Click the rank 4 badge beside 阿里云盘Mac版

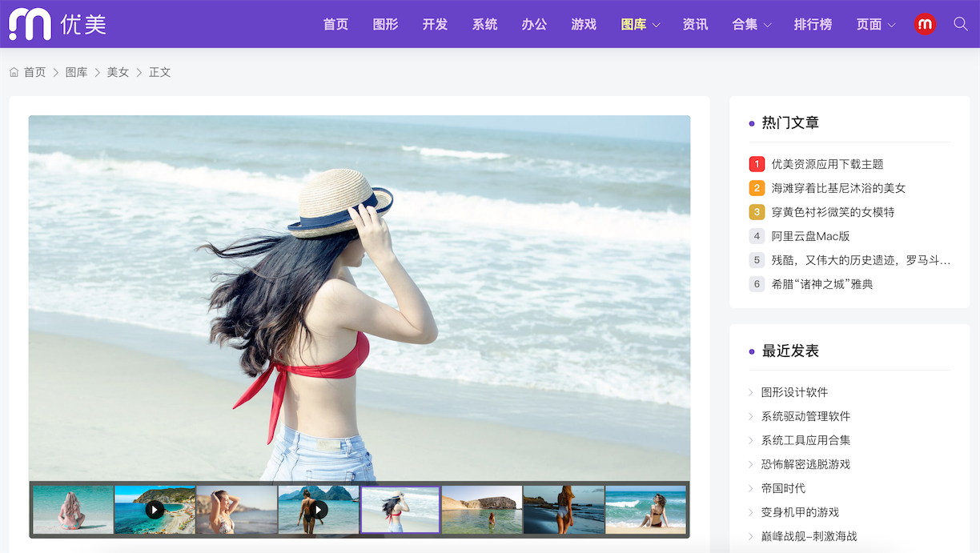[x=757, y=236]
